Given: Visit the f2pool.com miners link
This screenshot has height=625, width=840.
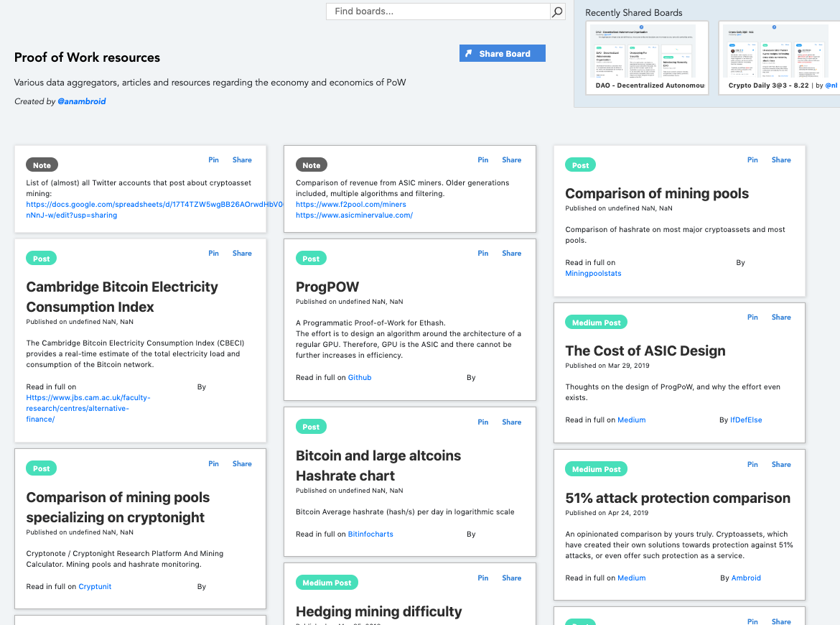Looking at the screenshot, I should click(350, 205).
